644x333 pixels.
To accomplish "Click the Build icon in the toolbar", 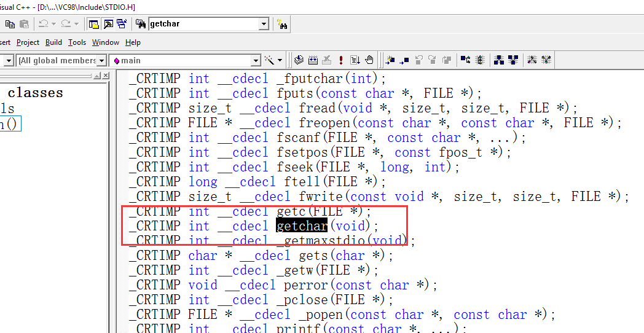I will coord(313,60).
